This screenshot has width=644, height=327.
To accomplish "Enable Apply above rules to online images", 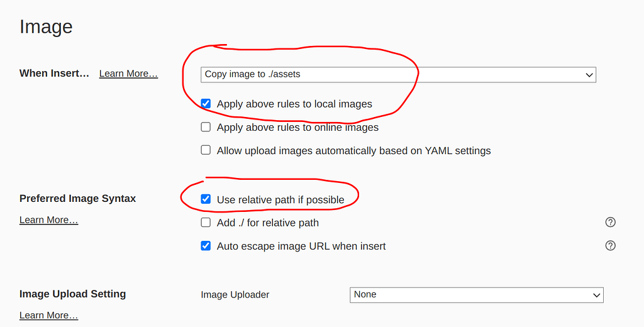I will coord(206,127).
